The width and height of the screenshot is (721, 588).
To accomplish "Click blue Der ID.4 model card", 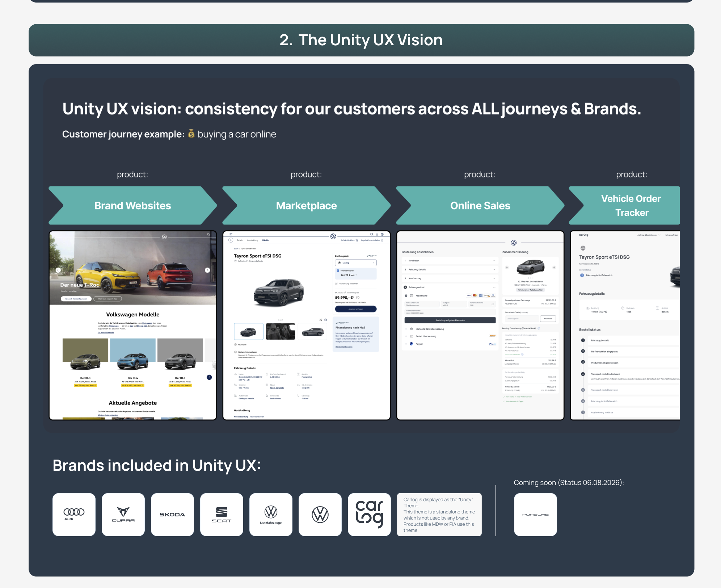I will 133,363.
